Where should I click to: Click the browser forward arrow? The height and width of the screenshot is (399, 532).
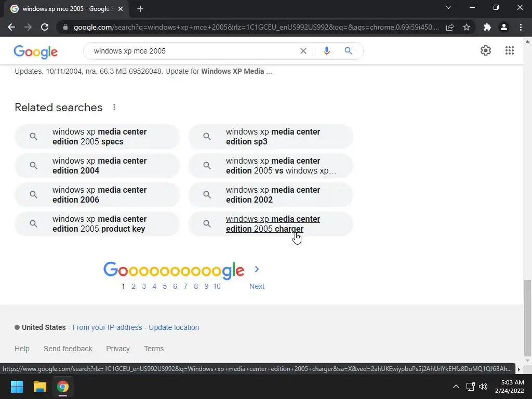pos(28,27)
